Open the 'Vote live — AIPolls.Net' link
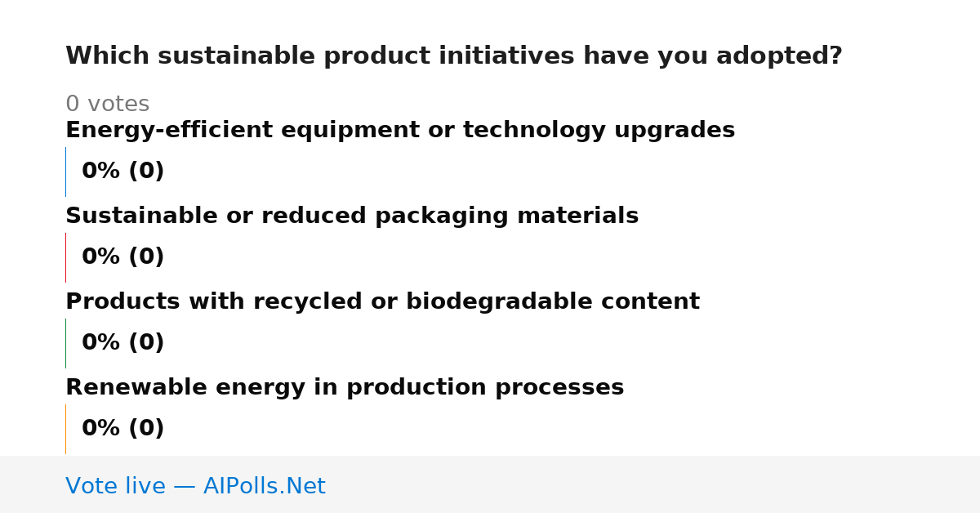The image size is (980, 513). pos(195,487)
